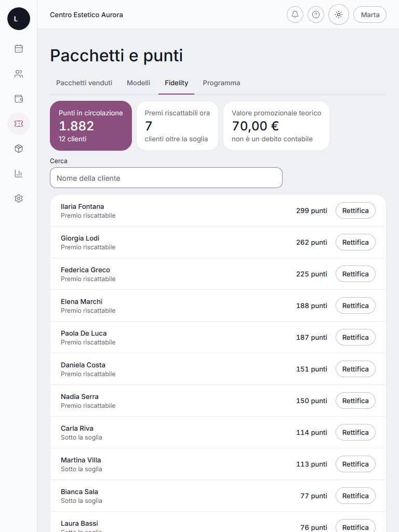Switch to the Modelli tab

[x=138, y=83]
